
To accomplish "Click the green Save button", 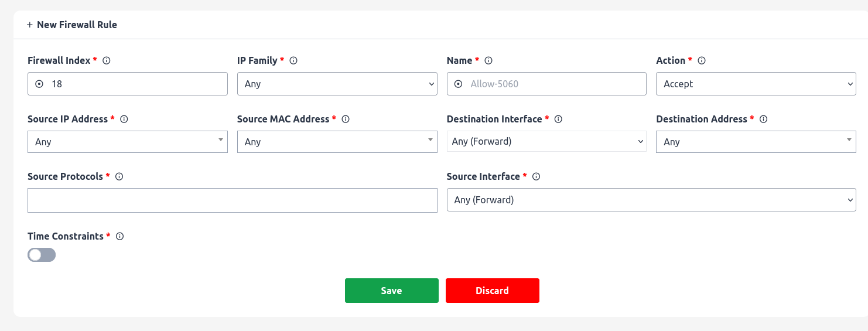I will [x=392, y=291].
